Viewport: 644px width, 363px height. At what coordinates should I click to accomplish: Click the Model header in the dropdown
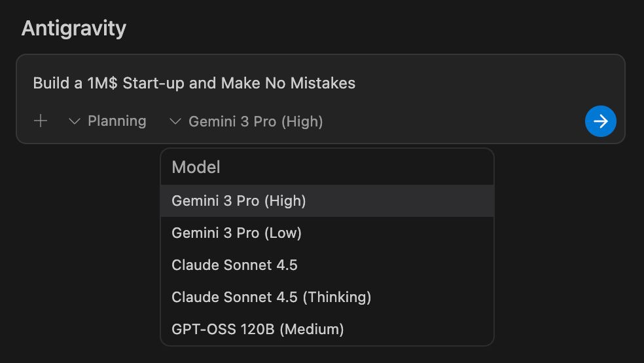click(x=196, y=167)
